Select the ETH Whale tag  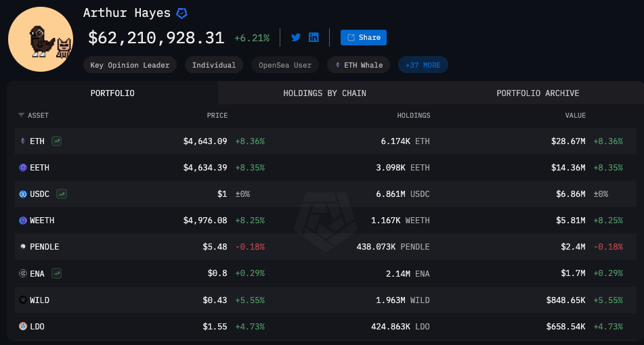pyautogui.click(x=358, y=65)
